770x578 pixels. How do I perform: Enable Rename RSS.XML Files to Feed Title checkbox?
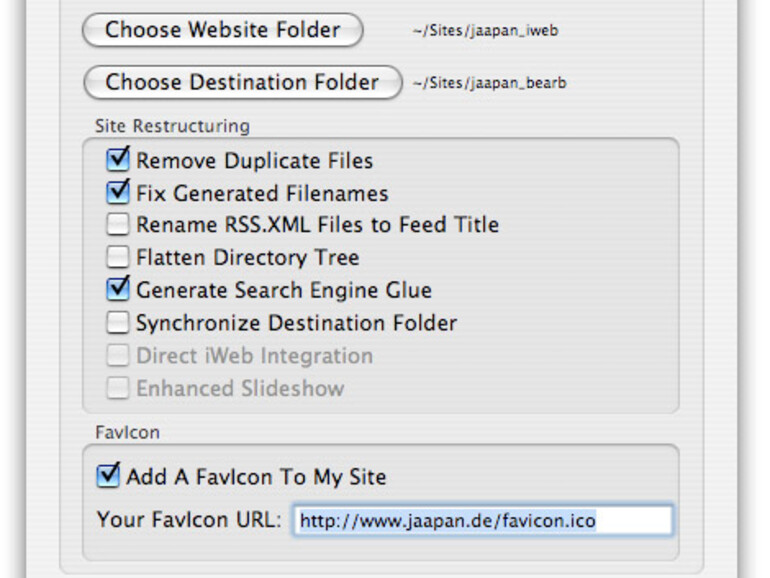[x=119, y=225]
